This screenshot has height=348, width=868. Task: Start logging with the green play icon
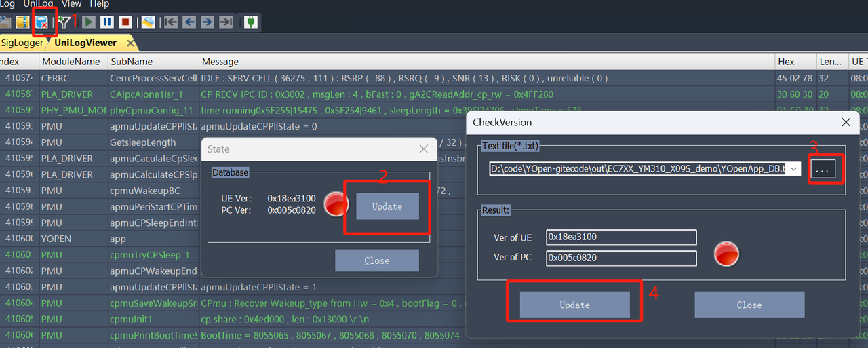[89, 22]
